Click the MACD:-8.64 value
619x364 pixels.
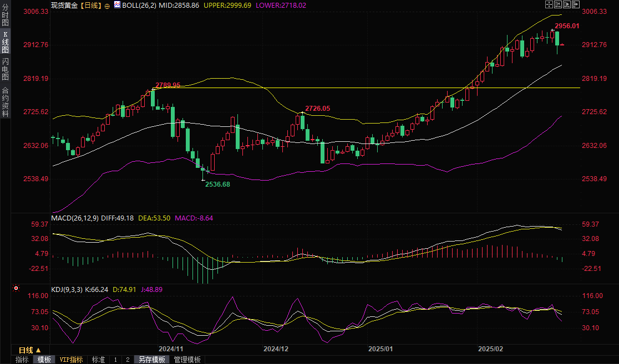(194, 218)
